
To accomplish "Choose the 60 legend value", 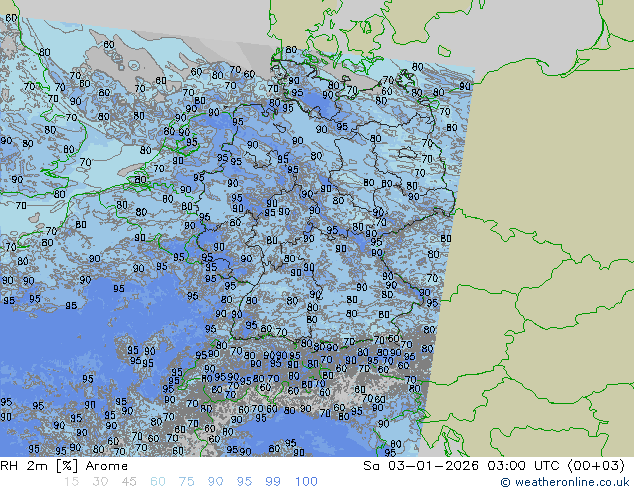I will [158, 482].
